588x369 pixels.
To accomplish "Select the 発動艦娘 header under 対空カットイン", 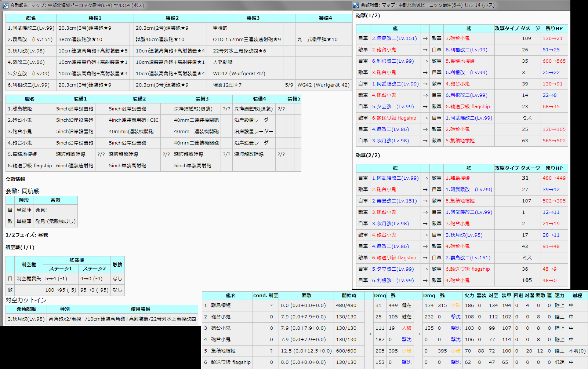I will pos(26,309).
